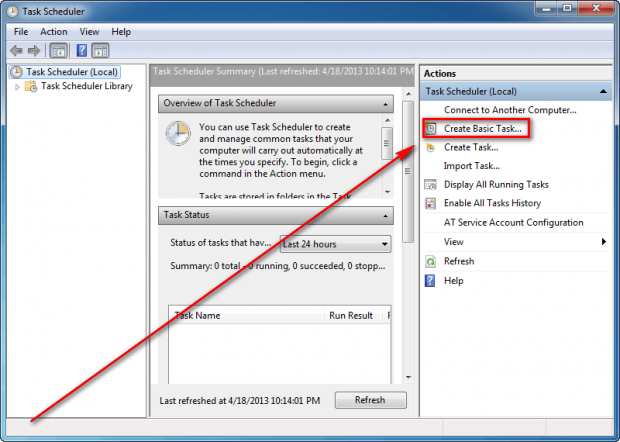Expand the View submenu arrow in Actions
620x442 pixels.
coord(603,242)
